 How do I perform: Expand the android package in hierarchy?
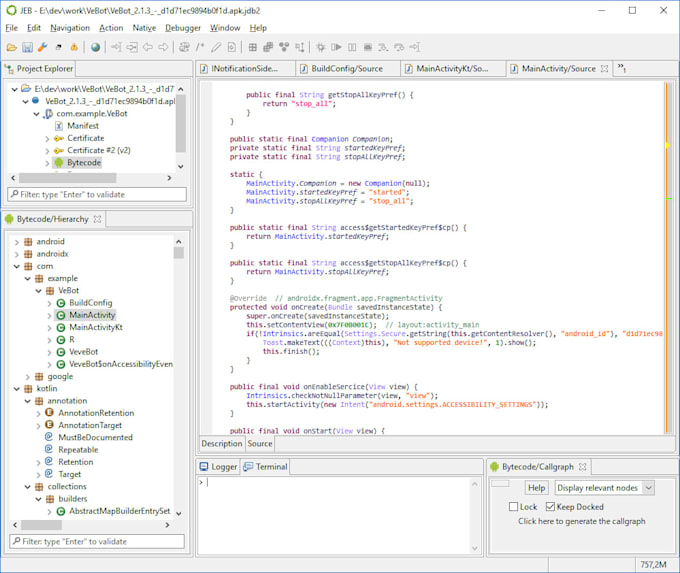[16, 242]
